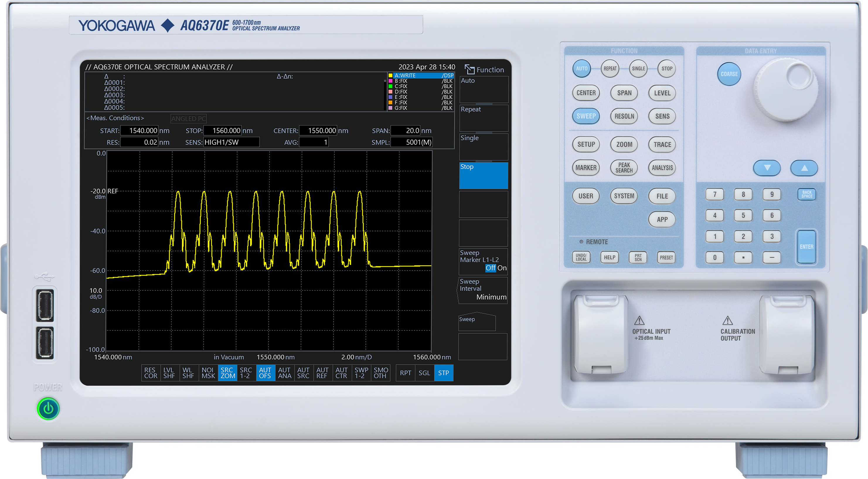Click yellow trace A color swatch

tap(390, 76)
